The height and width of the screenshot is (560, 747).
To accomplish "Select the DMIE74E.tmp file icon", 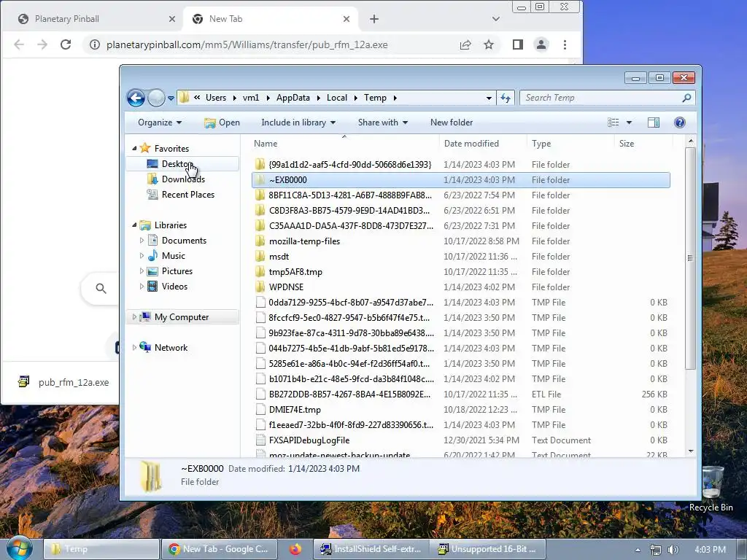I will (x=260, y=410).
